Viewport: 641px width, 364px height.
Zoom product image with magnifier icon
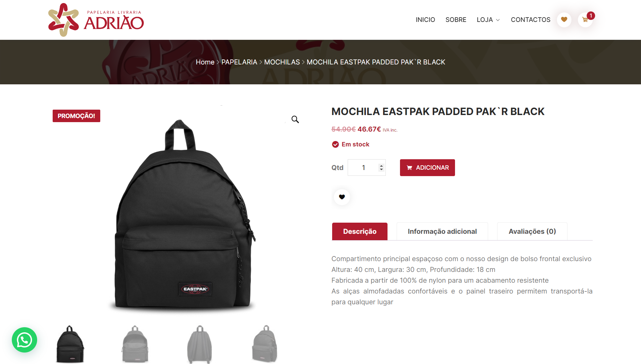coord(295,119)
